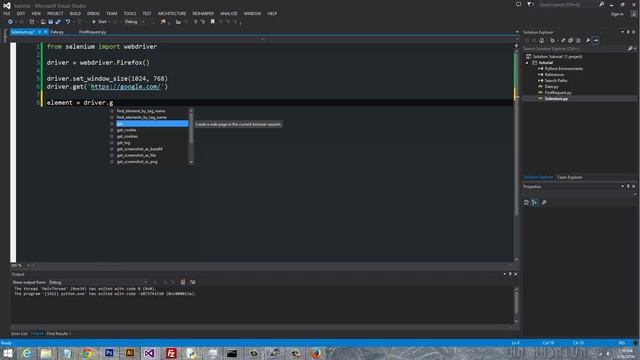Click the Navigate Backward toolbar icon
Viewport: 640px width, 360px height.
click(x=10, y=22)
